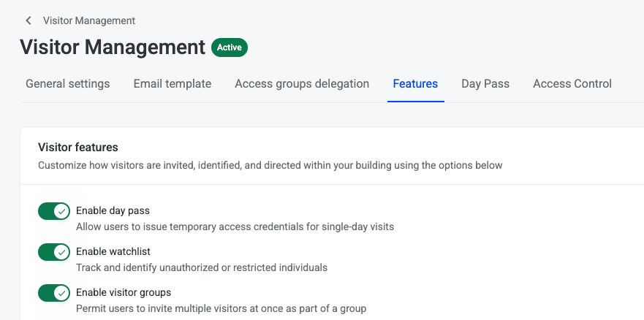This screenshot has width=644, height=320.
Task: Click the "Enable day pass" label text
Action: pos(113,211)
